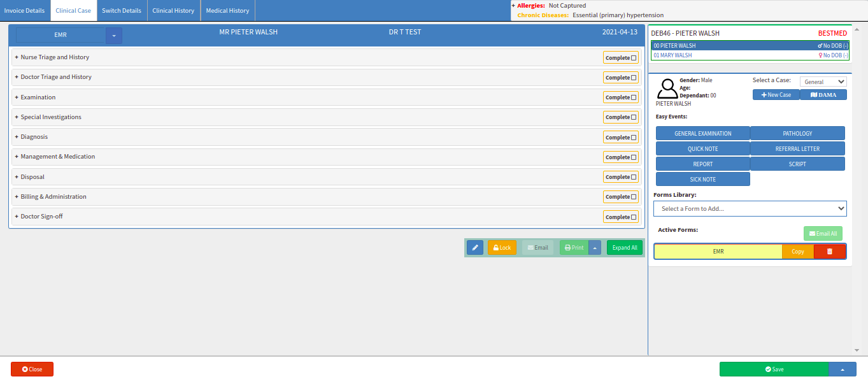Click the Referral Letter button

pos(798,148)
